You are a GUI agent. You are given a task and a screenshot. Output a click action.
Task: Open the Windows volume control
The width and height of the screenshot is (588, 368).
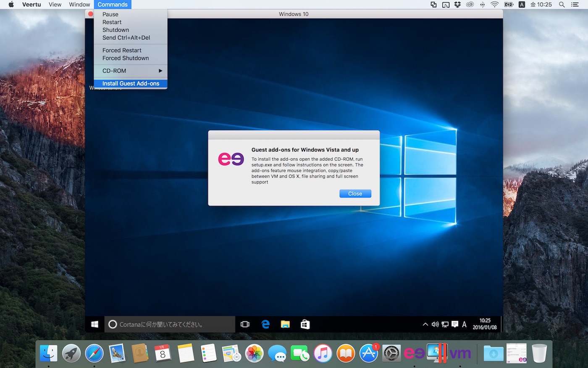tap(435, 324)
